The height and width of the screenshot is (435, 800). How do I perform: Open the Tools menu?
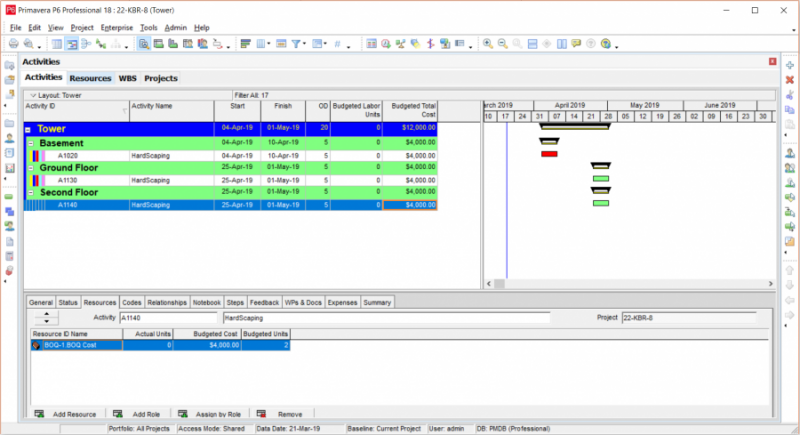pyautogui.click(x=148, y=28)
